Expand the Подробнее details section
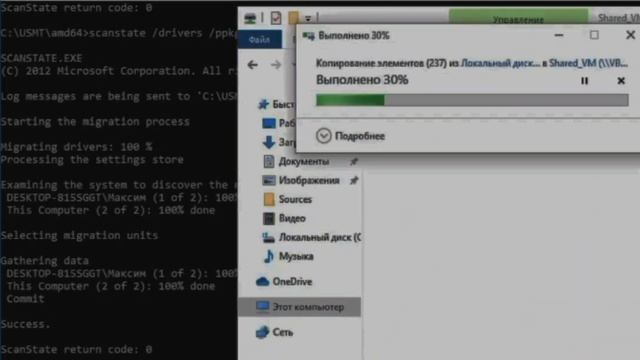The width and height of the screenshot is (640, 360). 323,136
